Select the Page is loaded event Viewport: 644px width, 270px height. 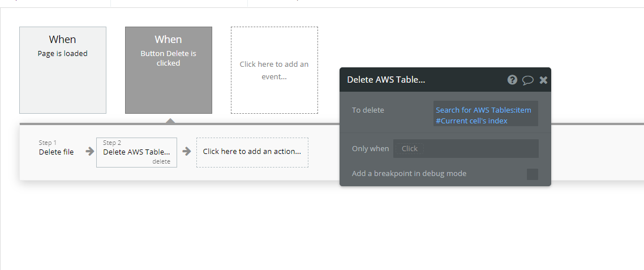[x=63, y=70]
